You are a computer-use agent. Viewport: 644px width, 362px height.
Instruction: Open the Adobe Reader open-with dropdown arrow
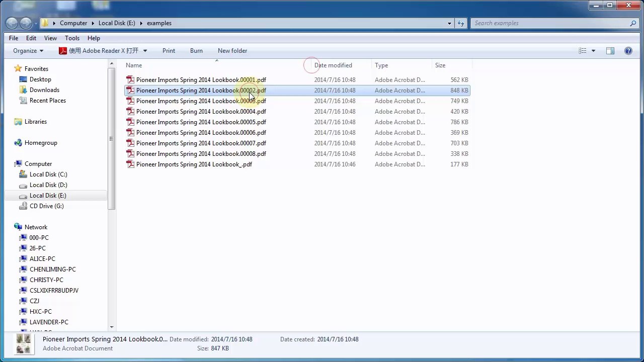coord(145,51)
